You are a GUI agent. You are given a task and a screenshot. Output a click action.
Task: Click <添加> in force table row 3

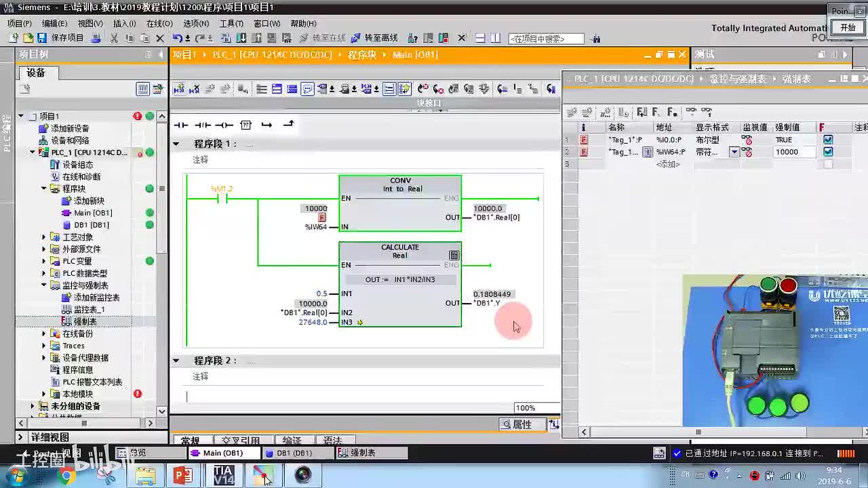click(x=667, y=164)
